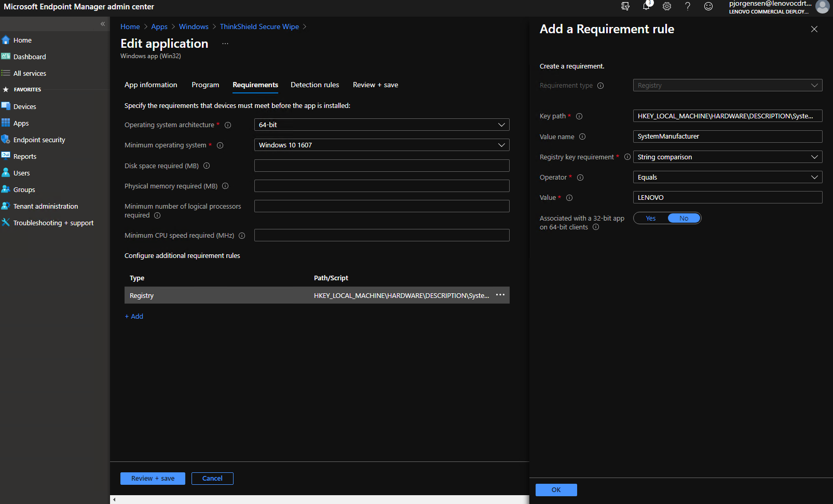Focus Minimum CPU speed required field
This screenshot has width=833, height=504.
pos(381,235)
